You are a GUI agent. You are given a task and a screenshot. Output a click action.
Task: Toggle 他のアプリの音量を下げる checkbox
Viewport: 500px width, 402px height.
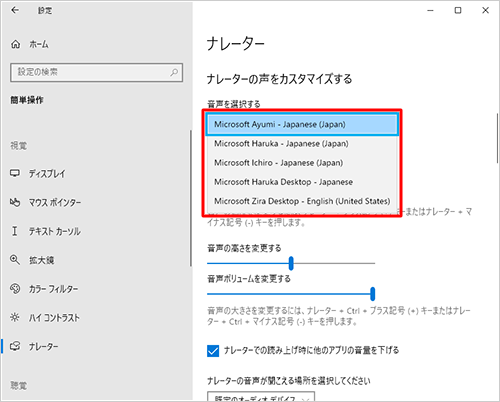coord(213,351)
